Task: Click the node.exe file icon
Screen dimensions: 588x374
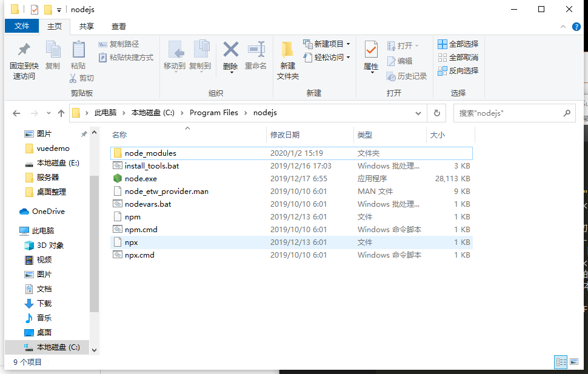Action: (118, 179)
